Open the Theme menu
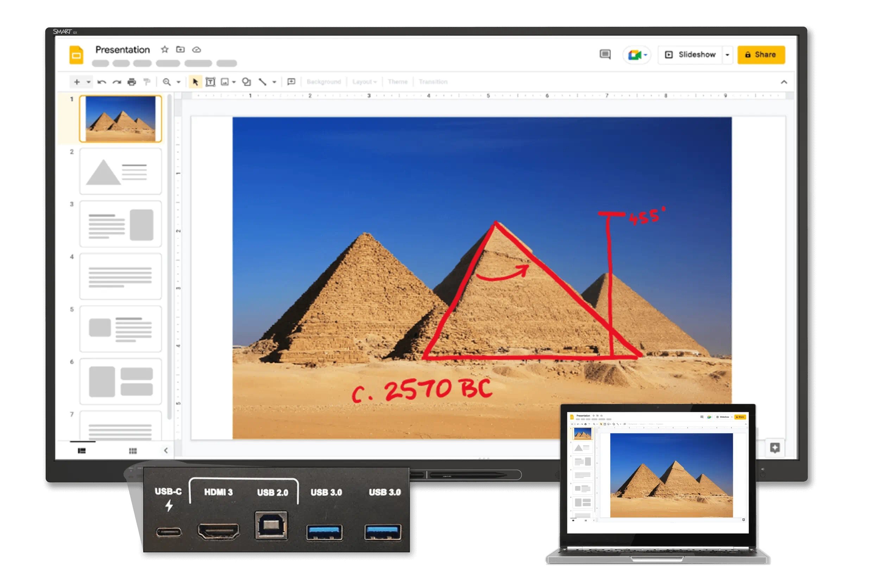Image resolution: width=880 pixels, height=588 pixels. [398, 82]
